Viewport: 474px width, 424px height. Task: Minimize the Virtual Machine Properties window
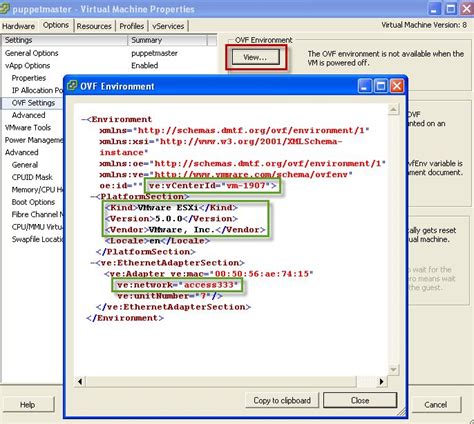[x=434, y=9]
